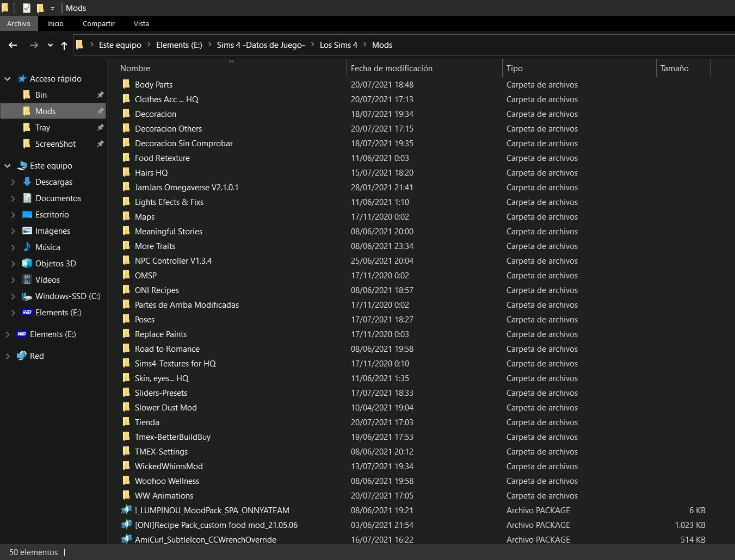This screenshot has height=560, width=735.
Task: Click the Documentos icon in navigation pane
Action: pyautogui.click(x=27, y=198)
